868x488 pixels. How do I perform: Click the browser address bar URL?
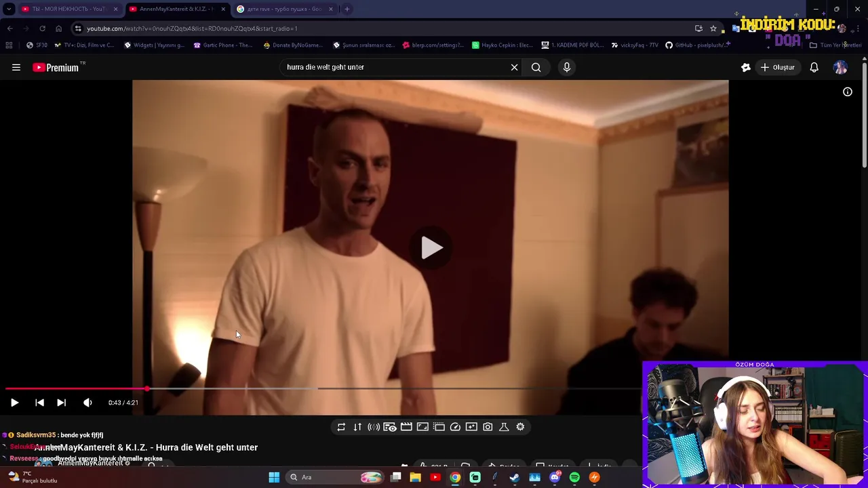pyautogui.click(x=192, y=28)
